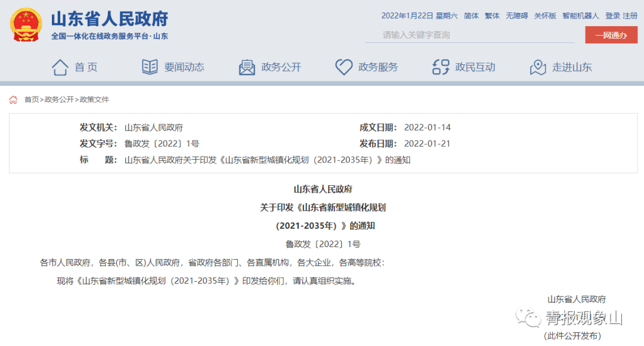Enable 无障碍 accessibility mode

point(516,16)
